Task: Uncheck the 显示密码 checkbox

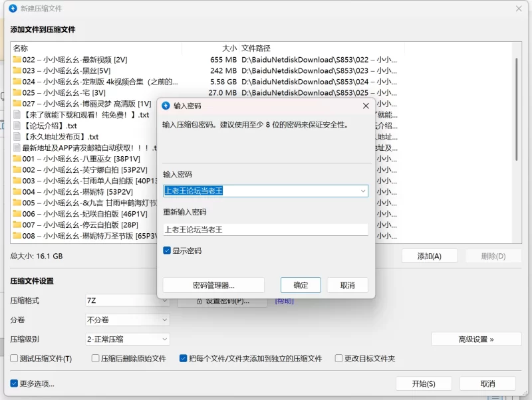Action: coord(168,251)
